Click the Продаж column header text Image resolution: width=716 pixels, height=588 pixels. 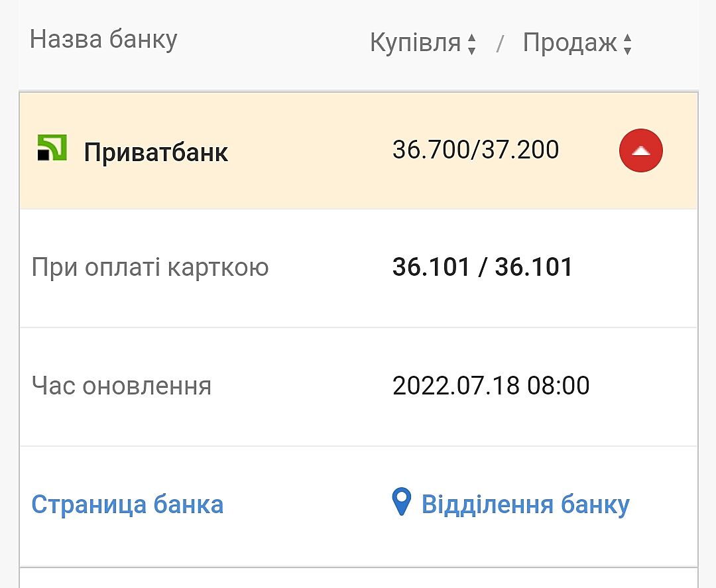(570, 43)
